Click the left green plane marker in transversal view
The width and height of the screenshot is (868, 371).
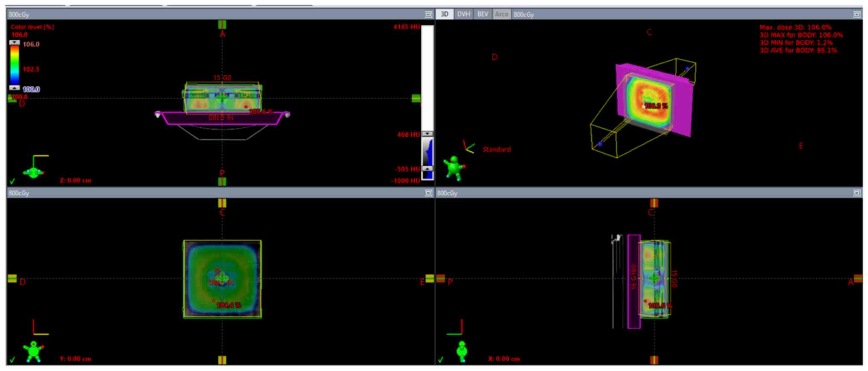pyautogui.click(x=12, y=99)
